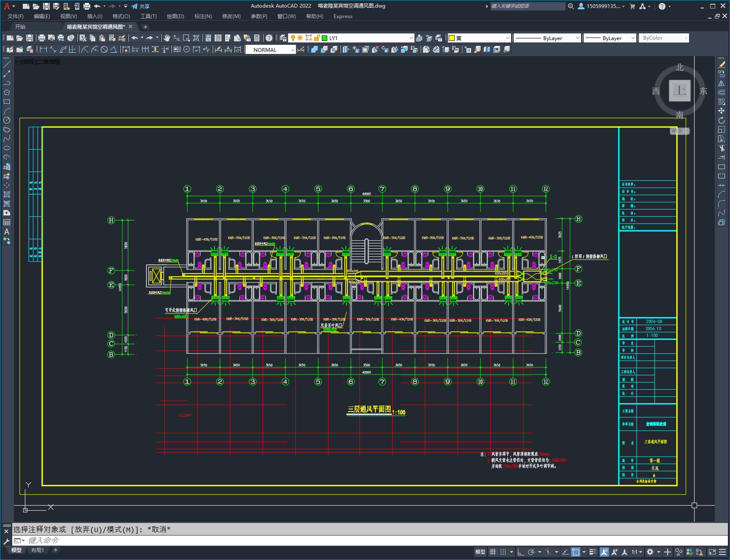This screenshot has width=730, height=560.
Task: Select the Trim tool in right toolbar
Action: [722, 148]
